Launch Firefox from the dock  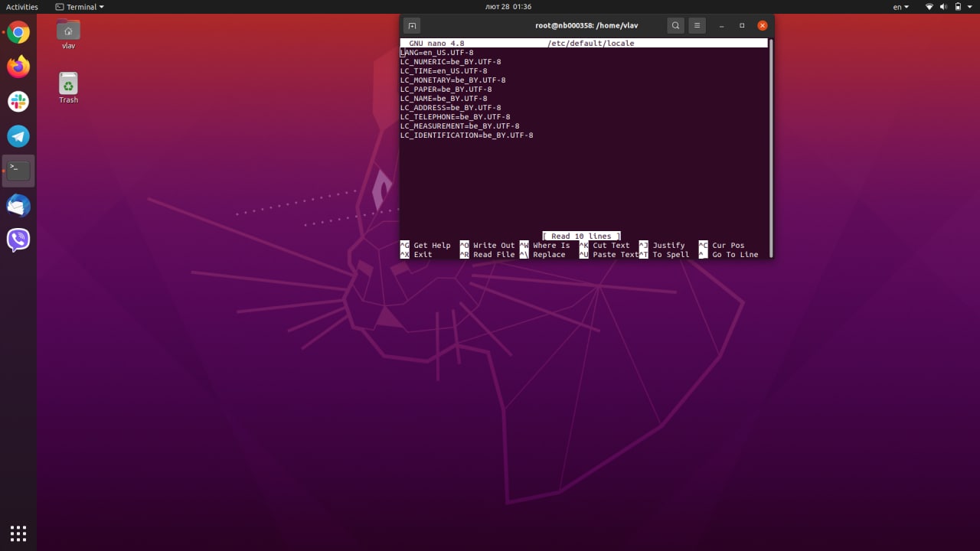pyautogui.click(x=18, y=67)
